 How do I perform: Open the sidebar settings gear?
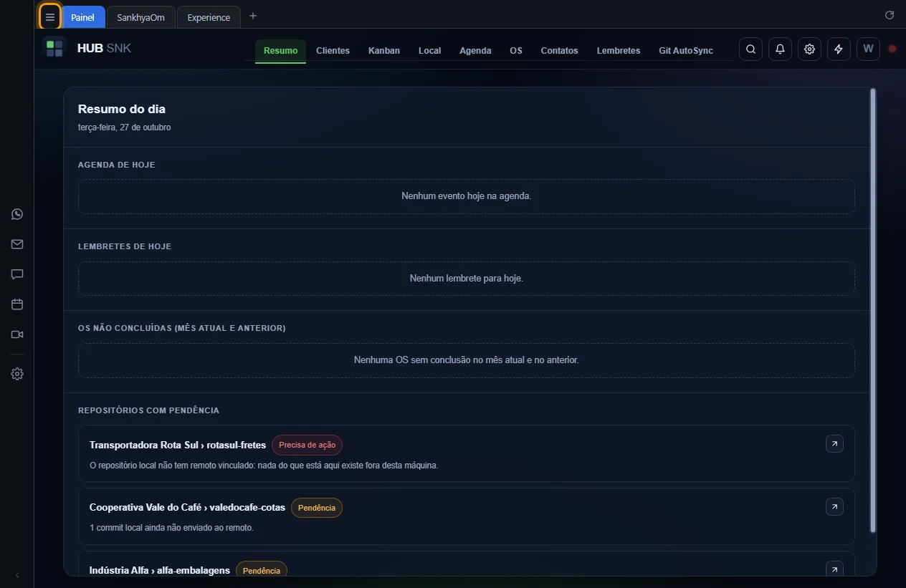pyautogui.click(x=17, y=374)
